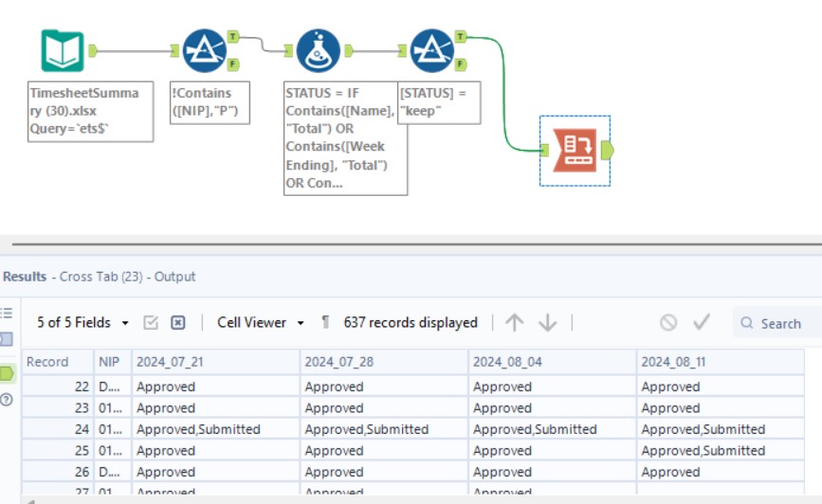
Task: Click the previous record up arrow
Action: pyautogui.click(x=515, y=323)
